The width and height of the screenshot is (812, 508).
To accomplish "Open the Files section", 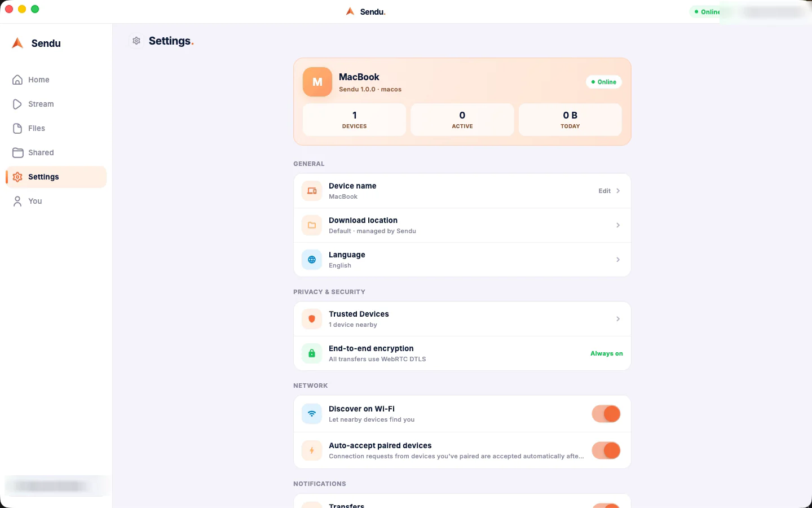I will pyautogui.click(x=56, y=128).
